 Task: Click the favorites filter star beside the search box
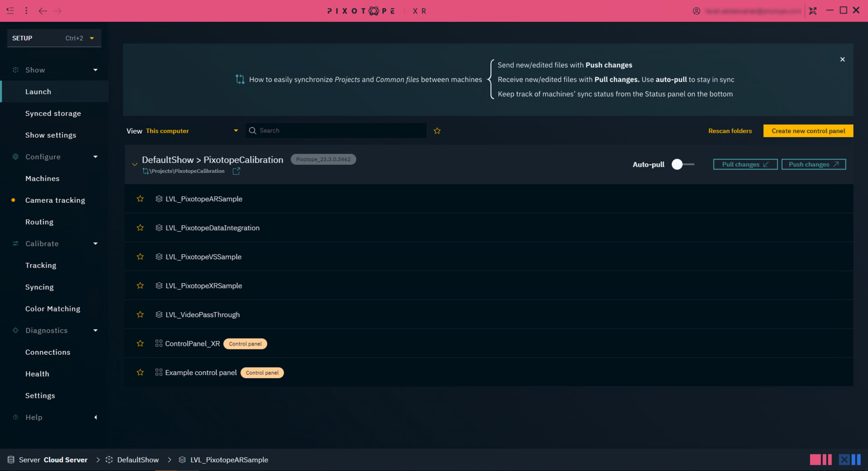(x=437, y=131)
